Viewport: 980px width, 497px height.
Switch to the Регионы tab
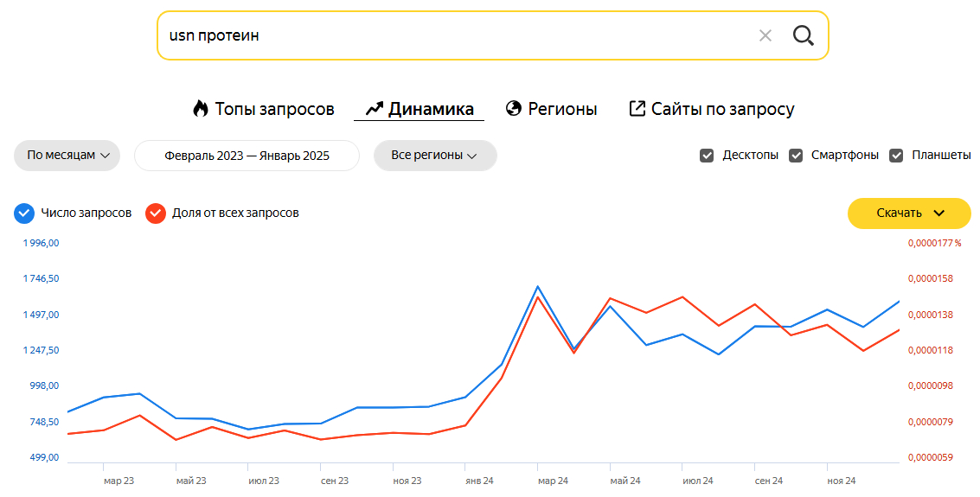(x=562, y=109)
